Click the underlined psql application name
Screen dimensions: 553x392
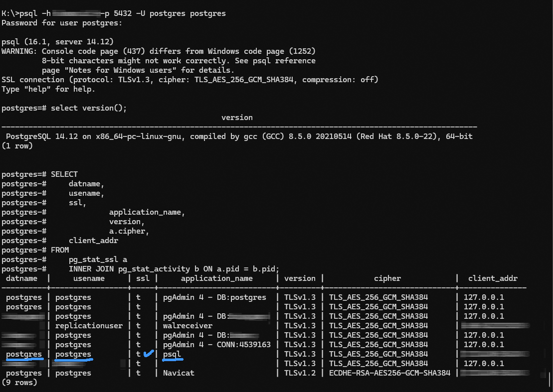(172, 354)
